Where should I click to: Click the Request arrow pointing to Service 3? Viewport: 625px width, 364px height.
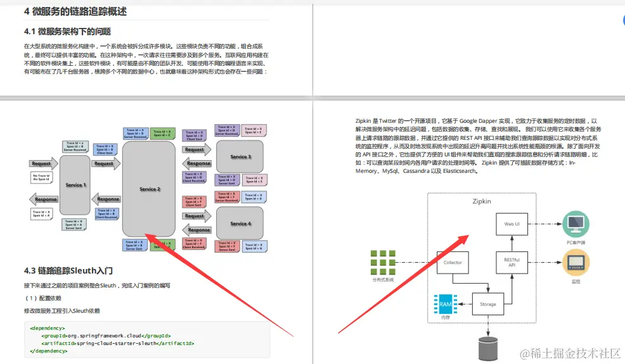[x=197, y=149]
